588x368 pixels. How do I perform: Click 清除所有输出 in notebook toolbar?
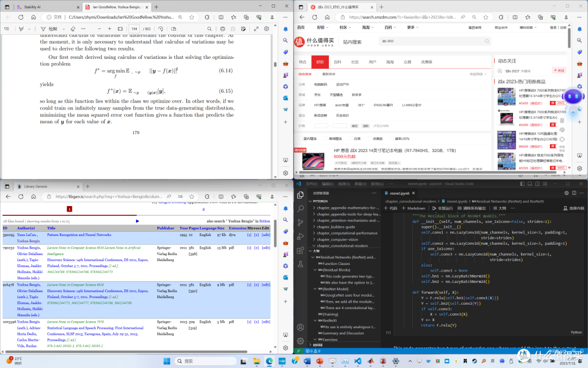coord(471,208)
